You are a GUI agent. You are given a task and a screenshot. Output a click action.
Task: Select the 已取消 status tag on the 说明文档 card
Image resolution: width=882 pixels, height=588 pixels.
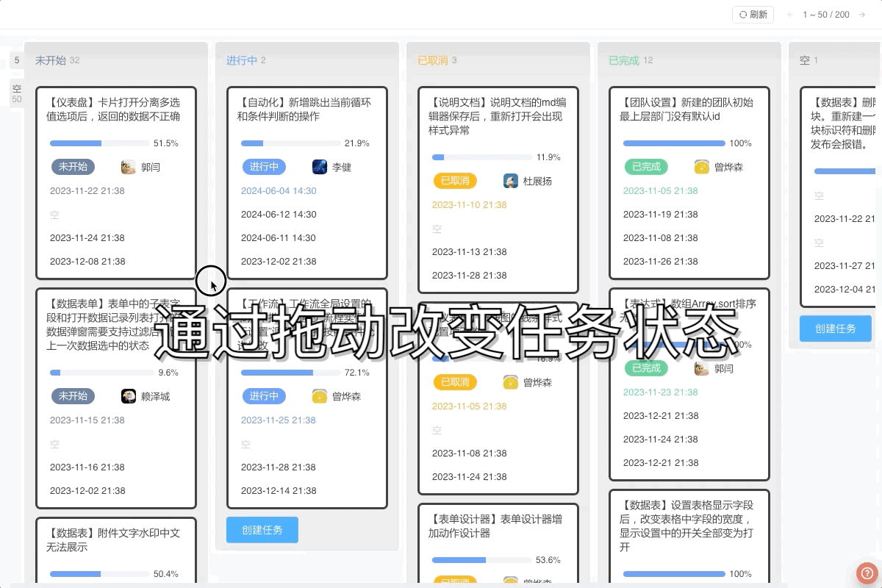point(455,180)
